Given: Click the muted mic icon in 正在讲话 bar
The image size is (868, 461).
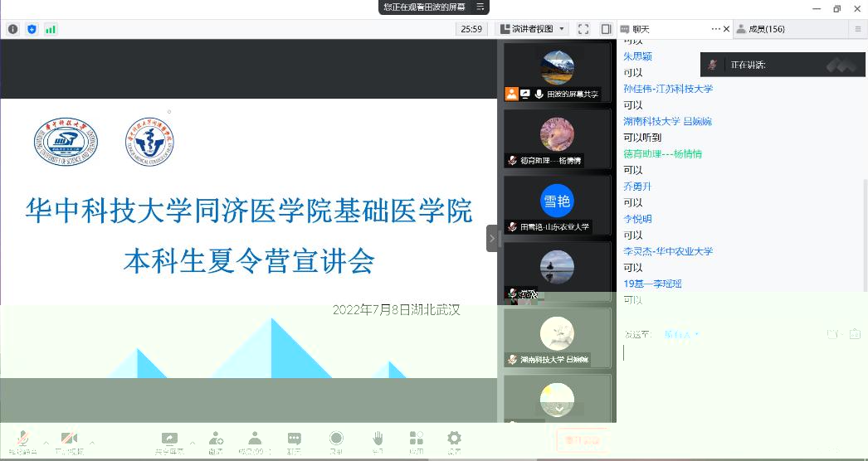Looking at the screenshot, I should [713, 65].
